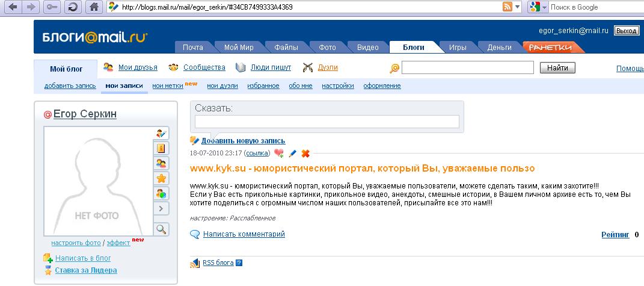Click the friends icon beside Мои друзья
This screenshot has width=644, height=286.
point(108,67)
